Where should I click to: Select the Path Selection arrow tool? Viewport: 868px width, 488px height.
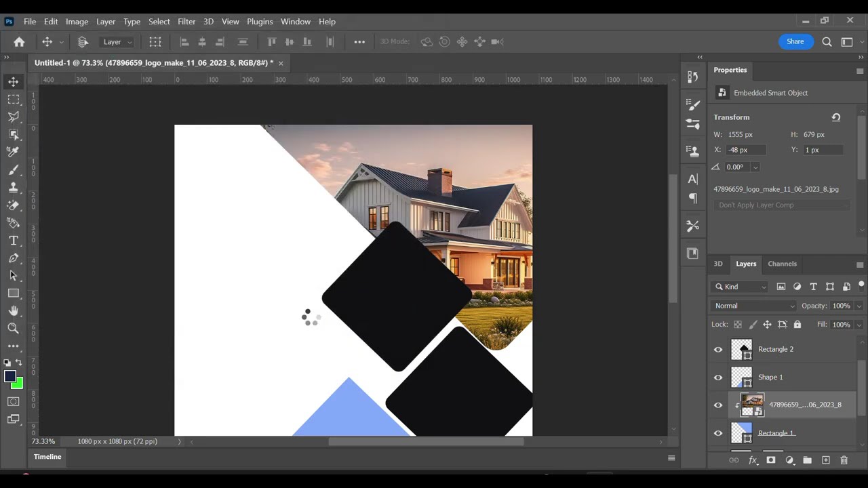pos(14,276)
